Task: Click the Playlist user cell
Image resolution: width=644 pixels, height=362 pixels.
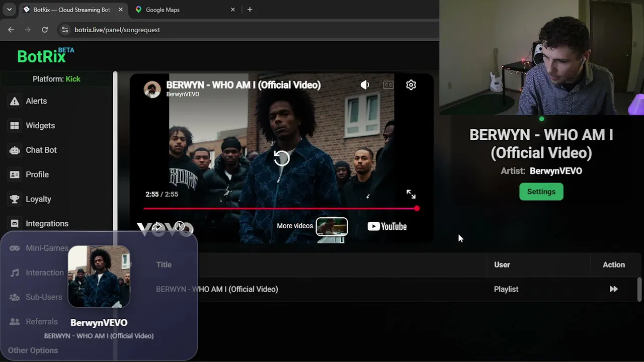Action: point(506,289)
